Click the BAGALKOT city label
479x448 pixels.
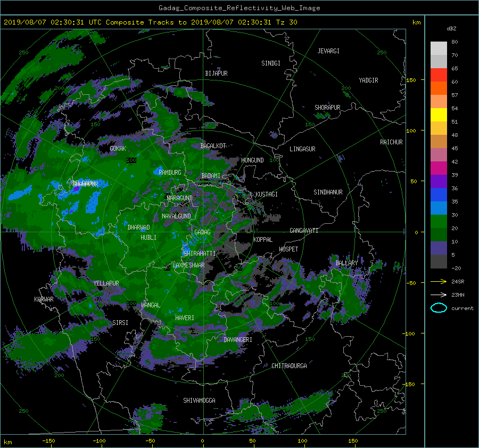pos(213,146)
